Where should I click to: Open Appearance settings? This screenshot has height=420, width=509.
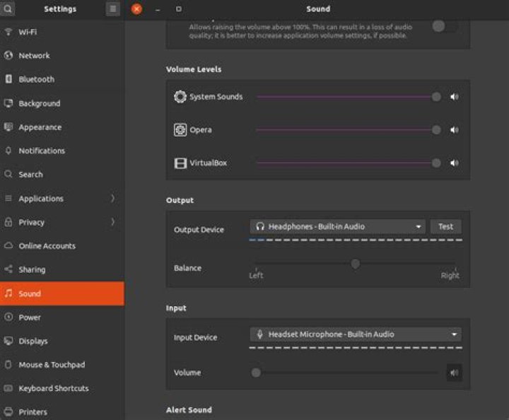[x=62, y=127]
